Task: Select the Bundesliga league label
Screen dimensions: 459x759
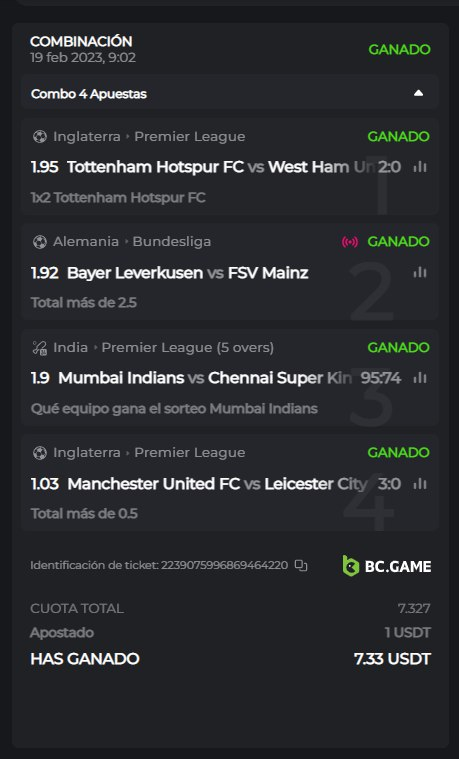Action: click(172, 242)
